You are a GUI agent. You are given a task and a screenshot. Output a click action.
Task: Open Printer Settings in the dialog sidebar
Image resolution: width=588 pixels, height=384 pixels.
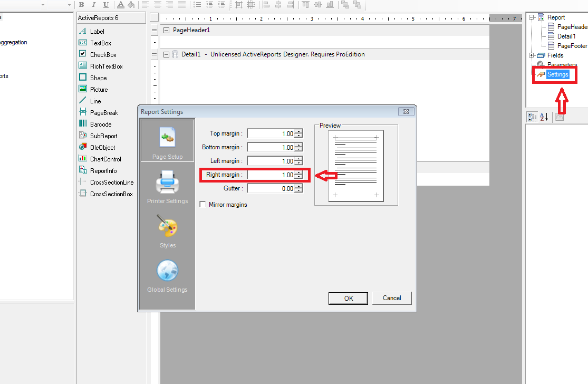pos(167,184)
